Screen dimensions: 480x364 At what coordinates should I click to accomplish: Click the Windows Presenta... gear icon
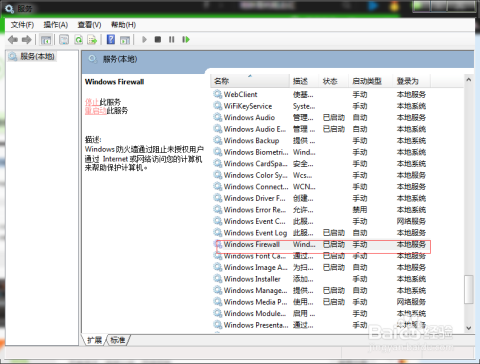click(x=218, y=325)
